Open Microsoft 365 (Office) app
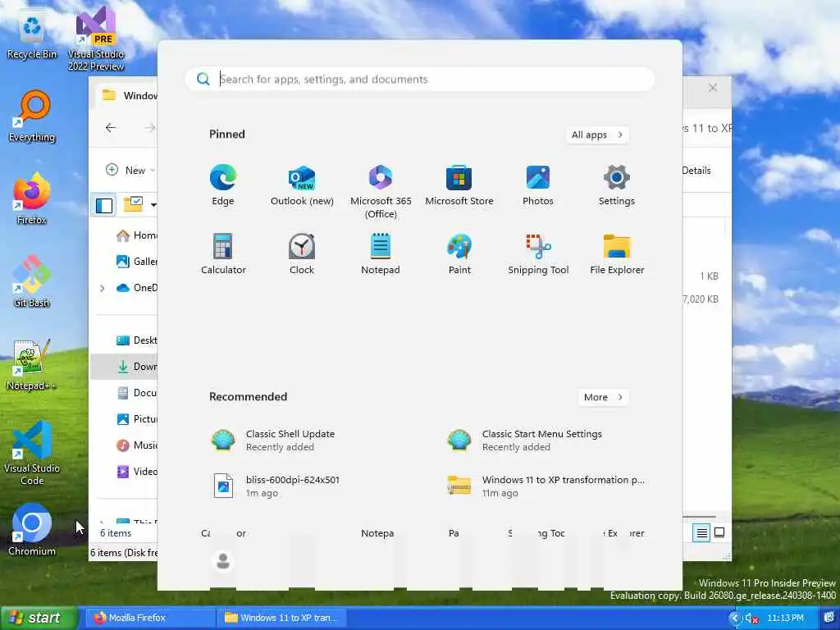 [x=381, y=191]
